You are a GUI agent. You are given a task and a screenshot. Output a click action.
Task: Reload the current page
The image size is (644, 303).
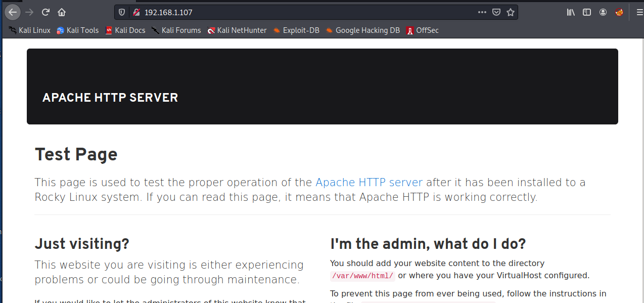[45, 12]
